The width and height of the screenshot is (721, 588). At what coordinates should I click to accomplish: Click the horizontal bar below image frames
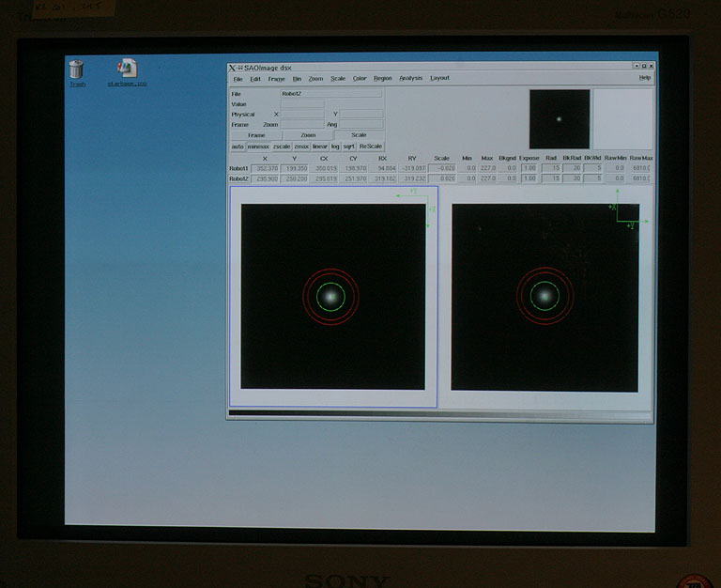(x=439, y=413)
